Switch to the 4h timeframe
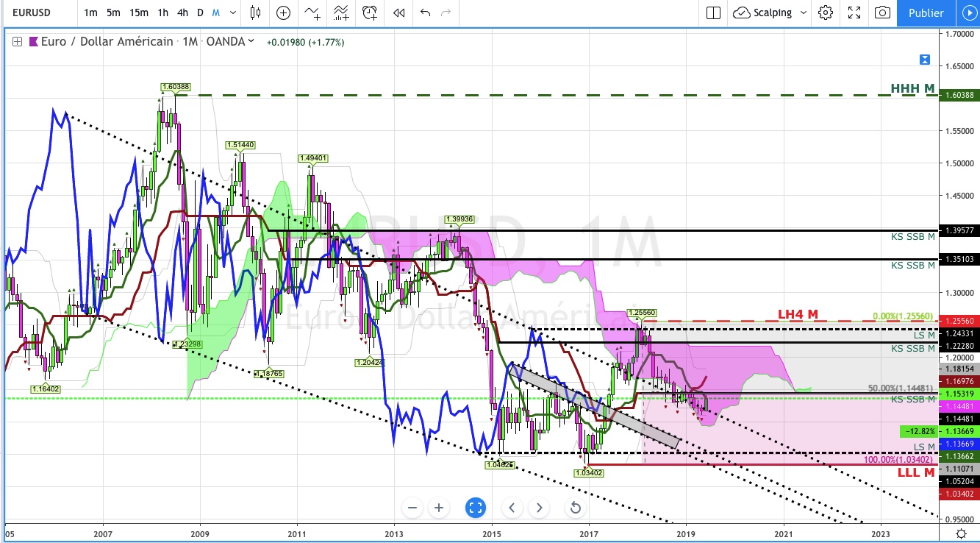This screenshot has height=543, width=980. [x=182, y=13]
